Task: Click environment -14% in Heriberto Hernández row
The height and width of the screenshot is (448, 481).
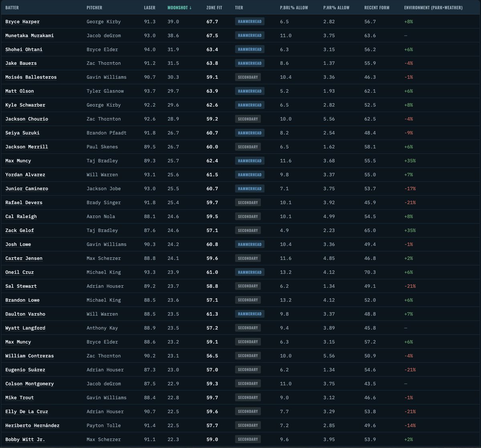Action: pos(410,426)
